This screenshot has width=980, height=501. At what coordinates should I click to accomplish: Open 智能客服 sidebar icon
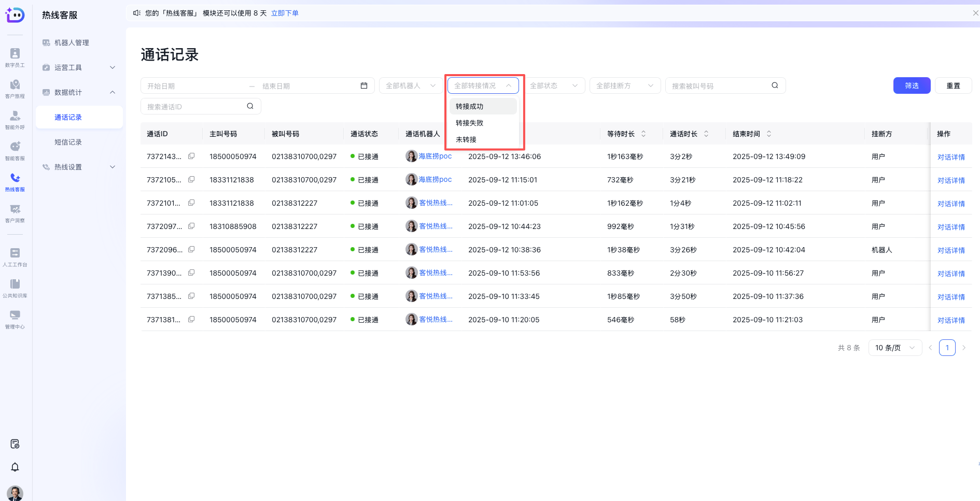click(x=15, y=150)
